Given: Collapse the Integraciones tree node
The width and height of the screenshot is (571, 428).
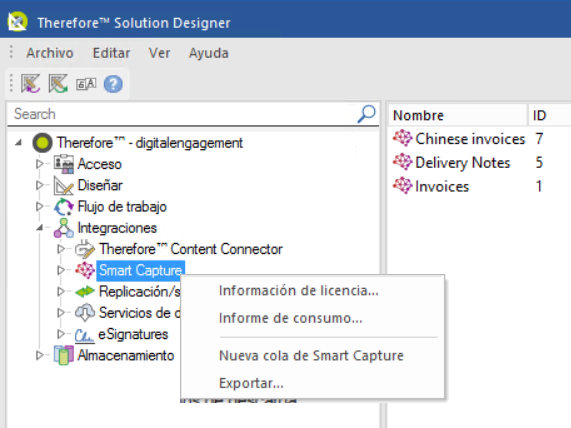Looking at the screenshot, I should pos(39,228).
